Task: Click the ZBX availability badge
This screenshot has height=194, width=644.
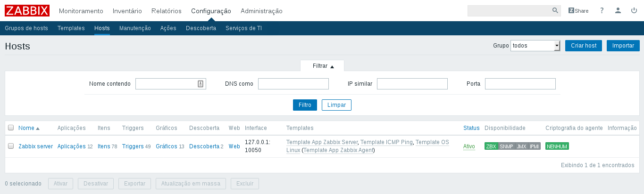Action: (x=491, y=146)
